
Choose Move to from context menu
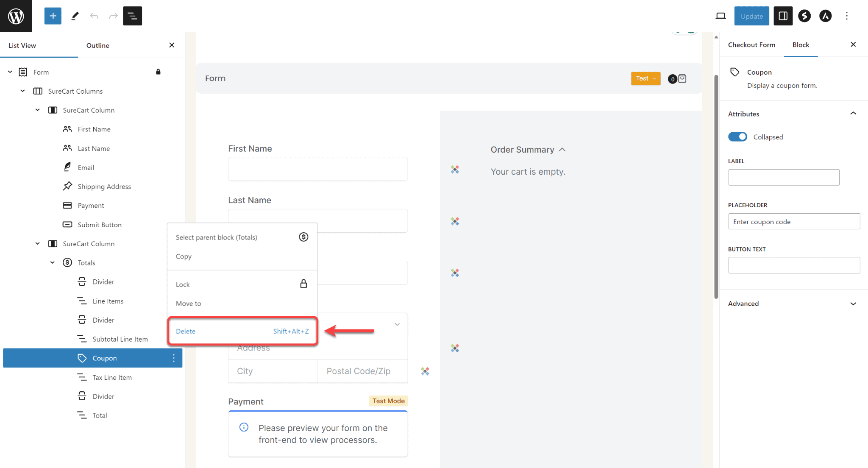pos(242,303)
